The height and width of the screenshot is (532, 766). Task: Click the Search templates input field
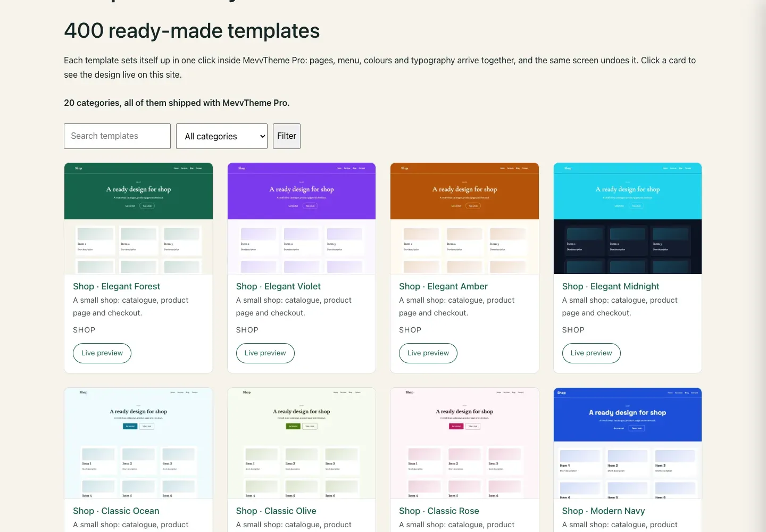pos(117,136)
